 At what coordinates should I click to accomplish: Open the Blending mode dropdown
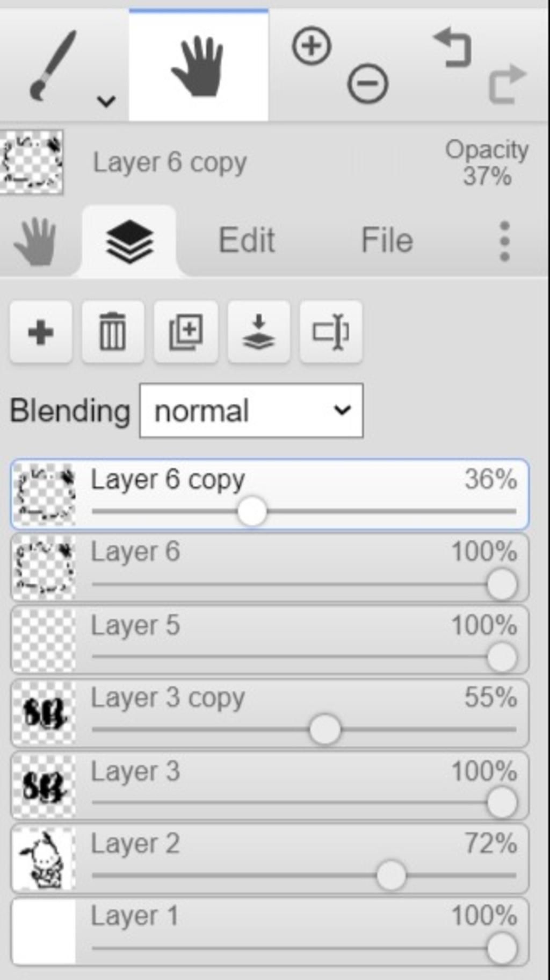point(251,411)
